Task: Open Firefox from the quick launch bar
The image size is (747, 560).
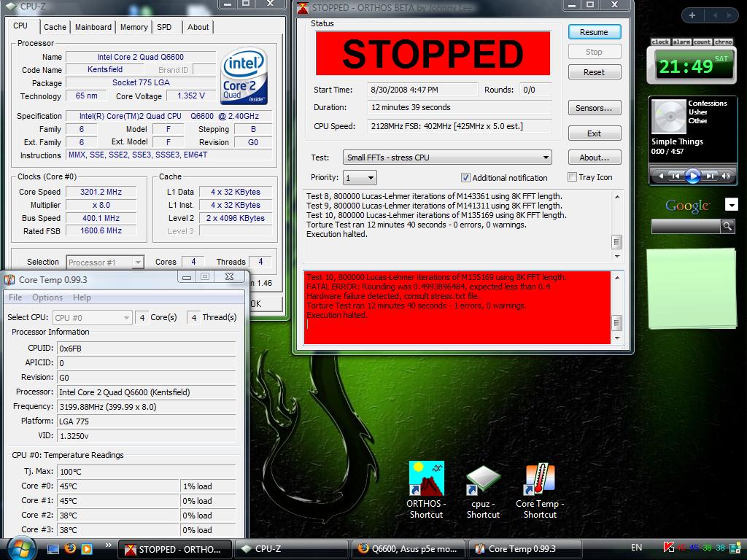Action: pyautogui.click(x=70, y=548)
